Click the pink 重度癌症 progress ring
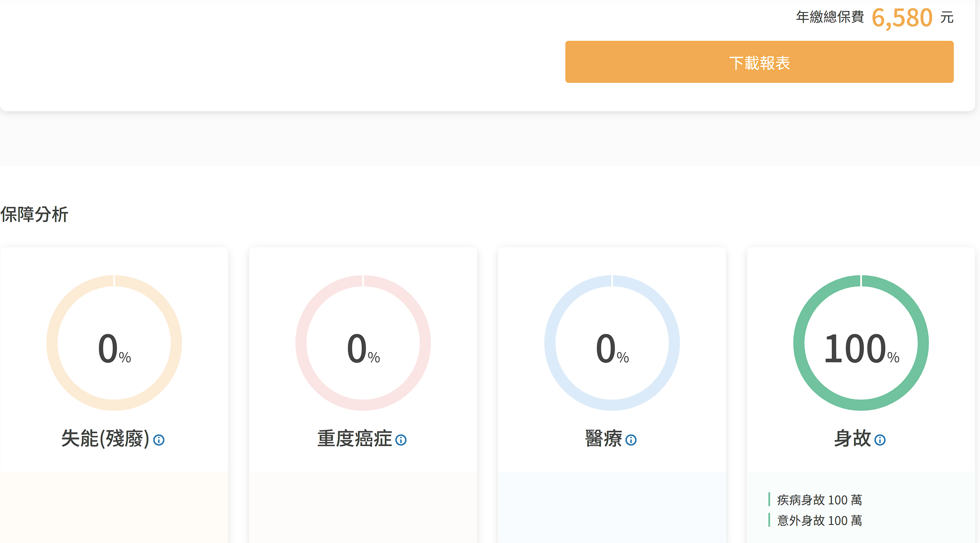The image size is (980, 543). [301, 343]
